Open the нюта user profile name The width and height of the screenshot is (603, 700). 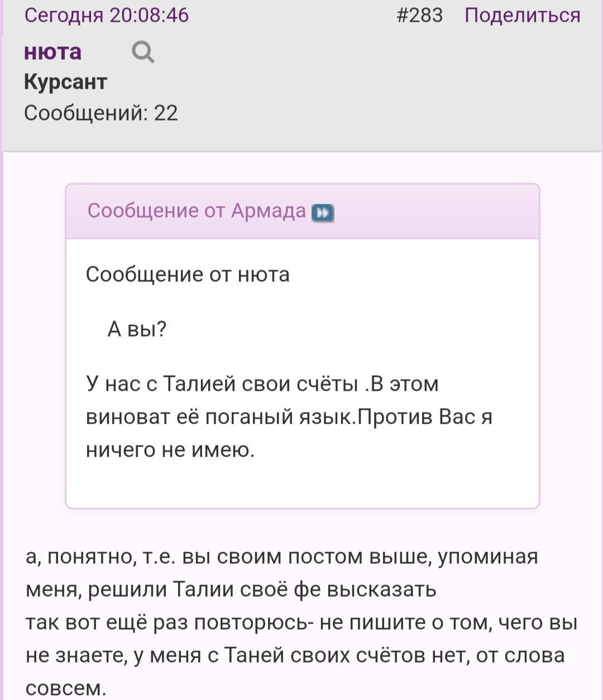pos(53,52)
